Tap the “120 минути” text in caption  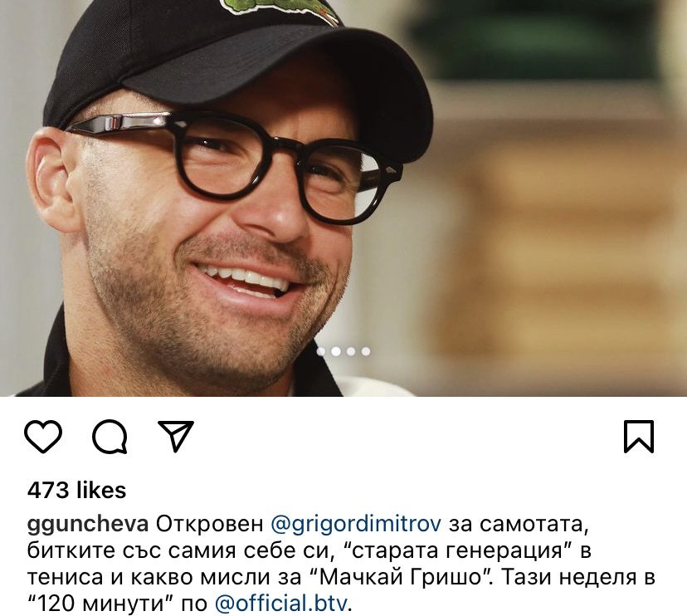click(x=99, y=604)
